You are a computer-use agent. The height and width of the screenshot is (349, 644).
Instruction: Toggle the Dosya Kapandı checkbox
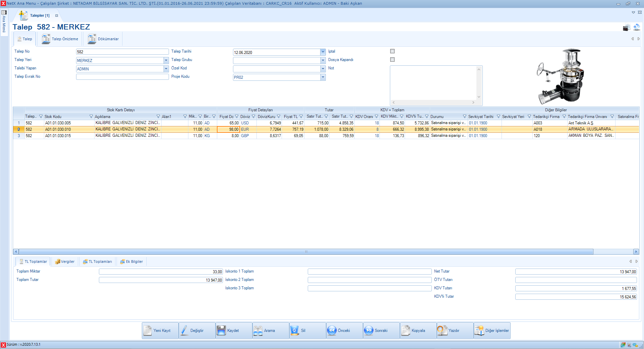pyautogui.click(x=392, y=60)
